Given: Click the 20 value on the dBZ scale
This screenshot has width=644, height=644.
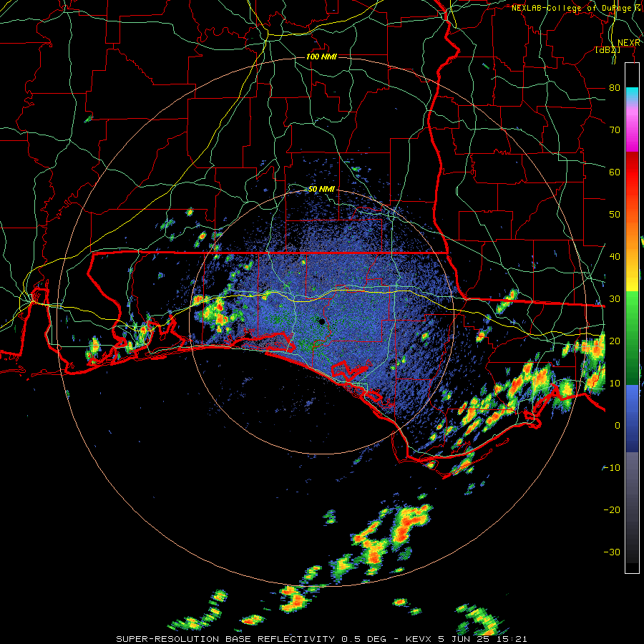Looking at the screenshot, I should (x=615, y=341).
